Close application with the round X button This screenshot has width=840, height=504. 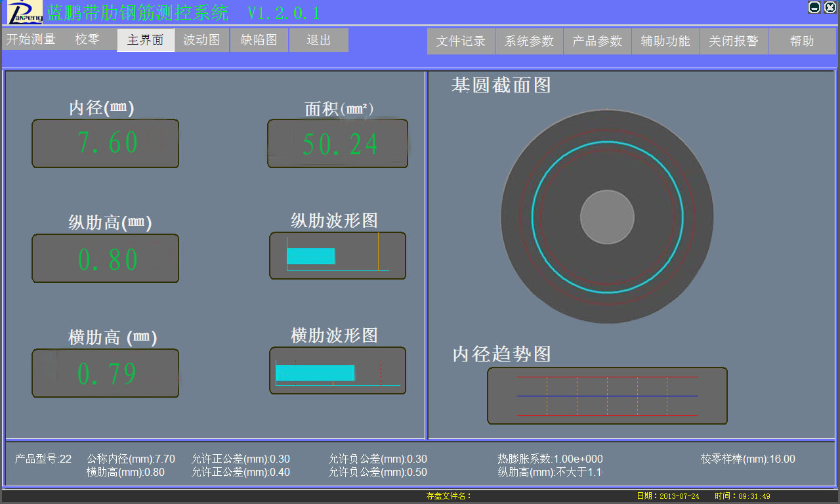click(x=829, y=7)
